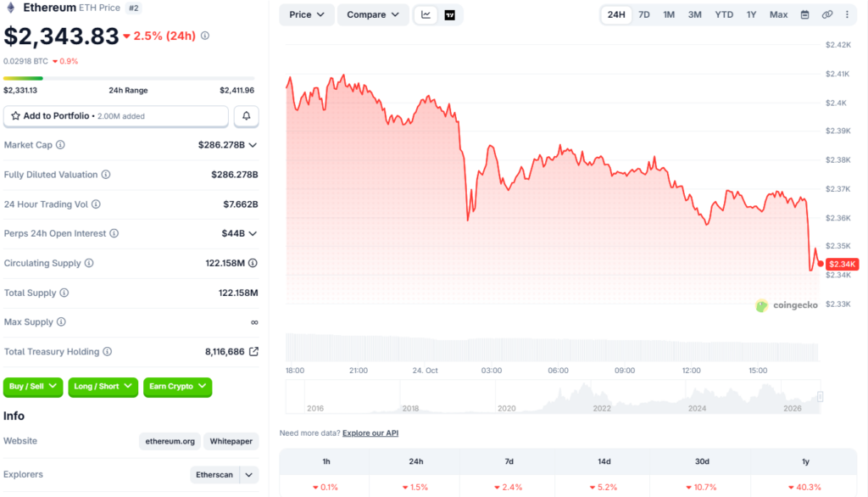
Task: Expand the Etherscan explorers dropdown arrow
Action: tap(249, 475)
